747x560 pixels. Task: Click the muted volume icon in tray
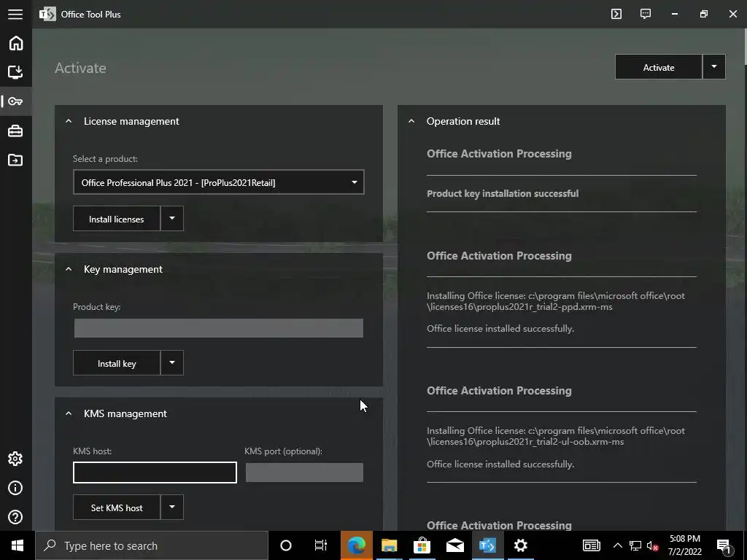click(x=653, y=545)
